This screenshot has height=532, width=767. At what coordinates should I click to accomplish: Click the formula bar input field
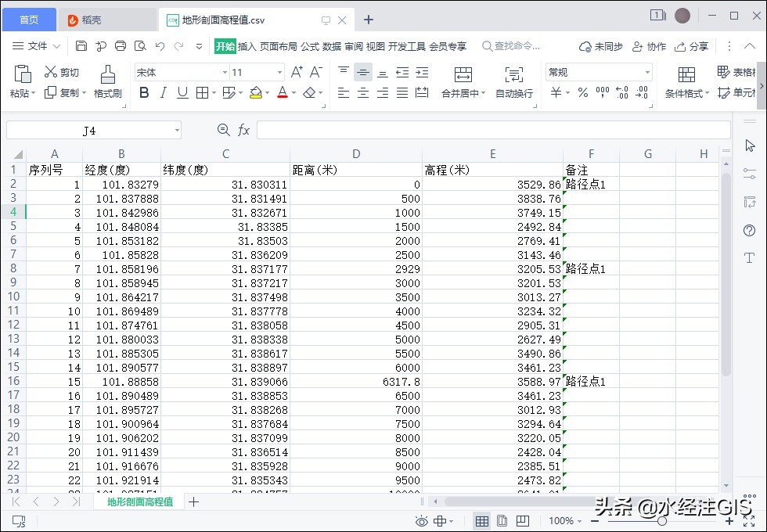[x=493, y=130]
